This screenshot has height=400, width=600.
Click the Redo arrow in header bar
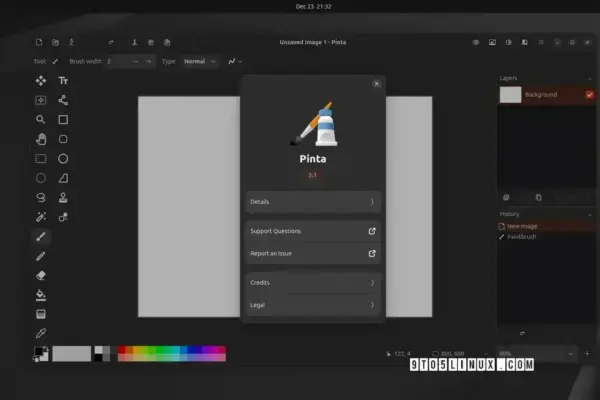coord(111,42)
